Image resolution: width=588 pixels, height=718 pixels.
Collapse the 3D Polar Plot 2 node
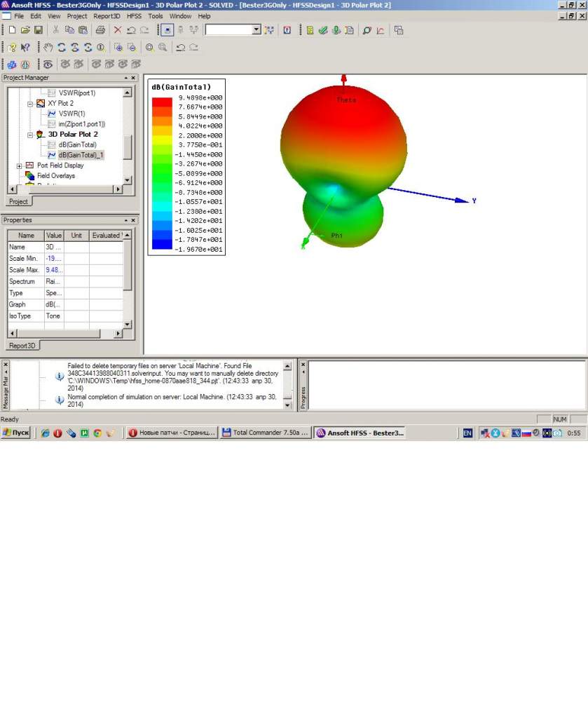(29, 135)
